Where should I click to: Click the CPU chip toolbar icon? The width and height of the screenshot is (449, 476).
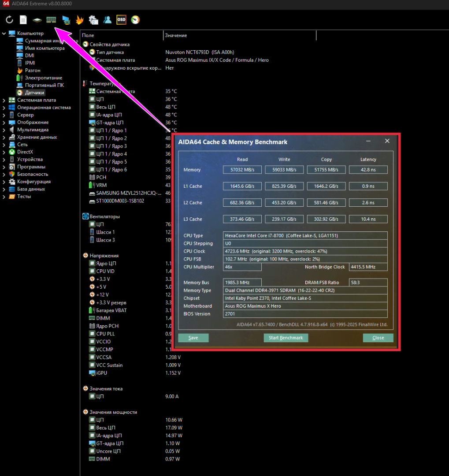[x=37, y=20]
